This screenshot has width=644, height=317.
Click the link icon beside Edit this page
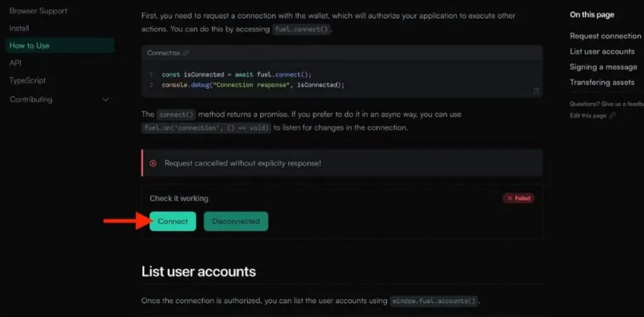(613, 115)
